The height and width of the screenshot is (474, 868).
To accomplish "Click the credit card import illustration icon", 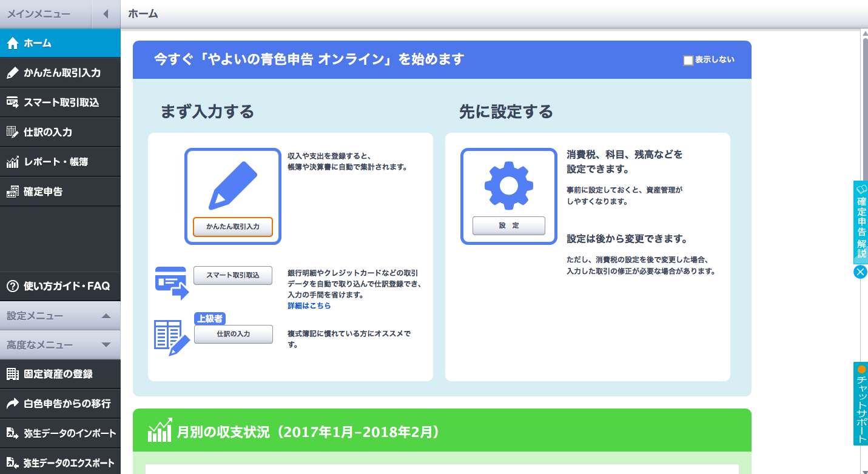I will tap(172, 283).
